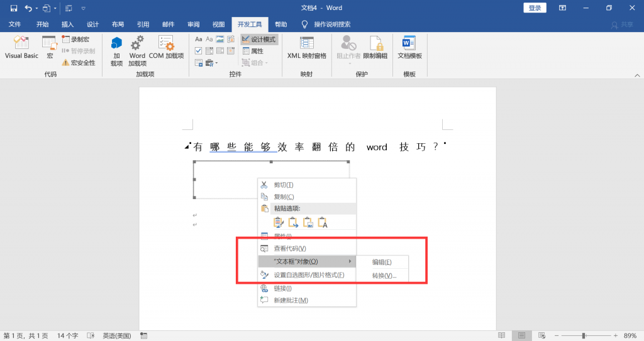Open Word 加载项 dialog

tap(137, 51)
